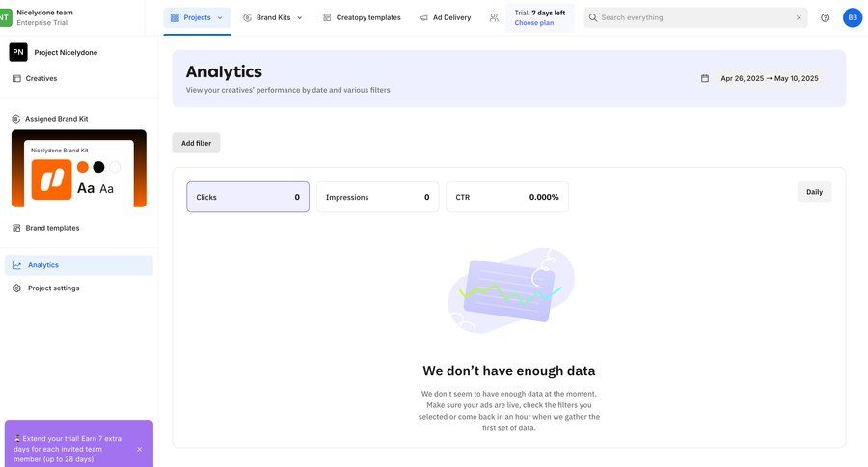Click the Project settings gear icon
Screen dimensions: 868x467
pos(16,288)
